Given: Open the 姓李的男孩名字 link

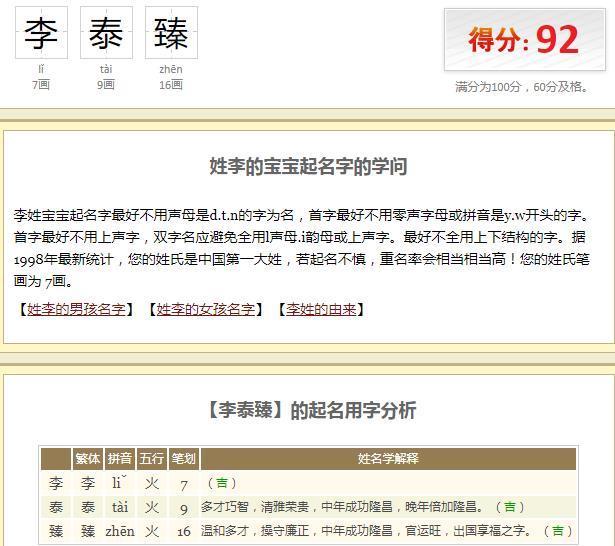Looking at the screenshot, I should (77, 309).
